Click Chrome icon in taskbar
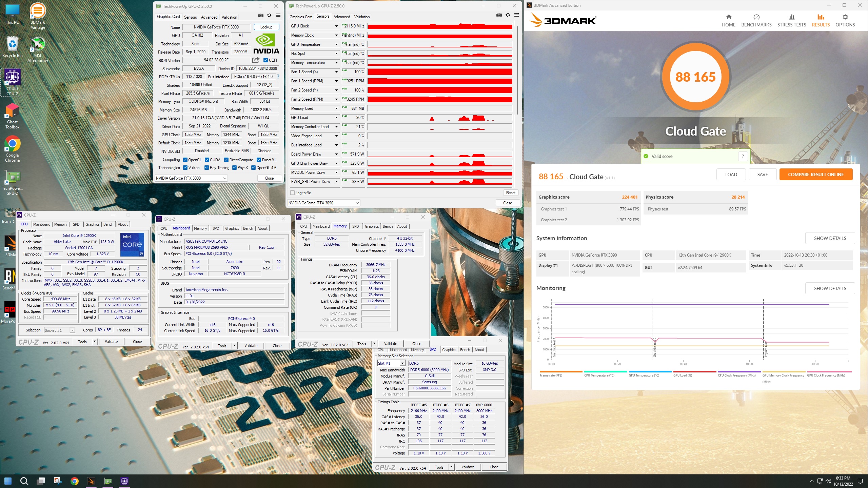 tap(74, 481)
